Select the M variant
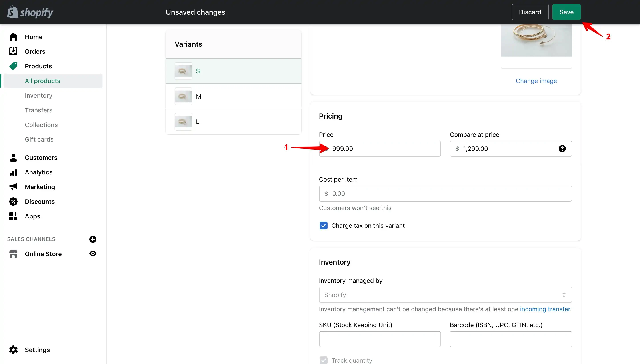Image resolution: width=640 pixels, height=364 pixels. [x=233, y=96]
